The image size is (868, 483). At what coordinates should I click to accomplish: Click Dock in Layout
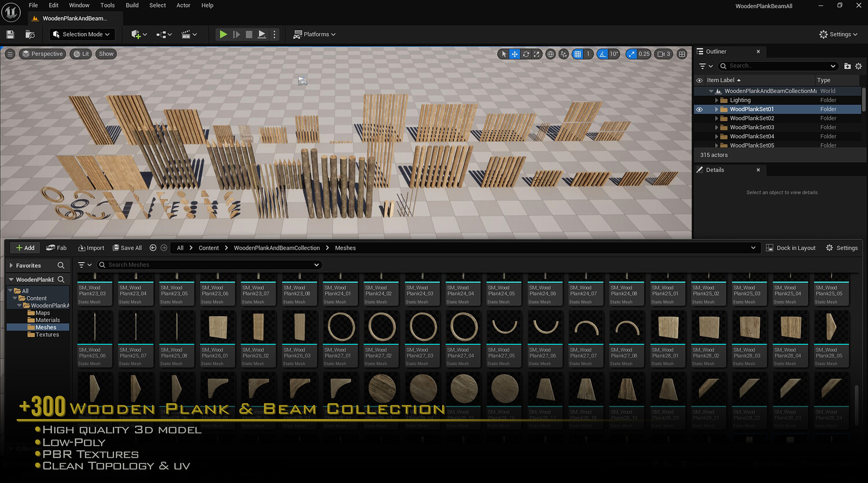790,248
